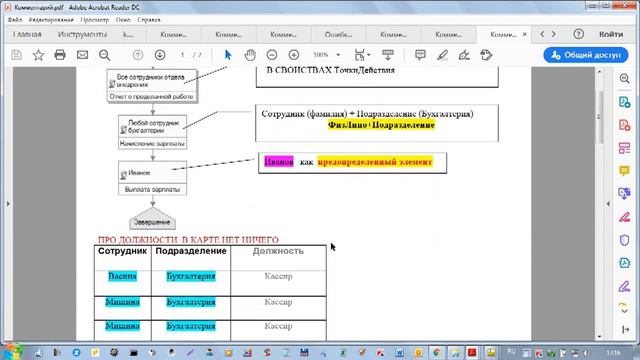
Task: Click the stamp tool icon
Action: coord(486,55)
